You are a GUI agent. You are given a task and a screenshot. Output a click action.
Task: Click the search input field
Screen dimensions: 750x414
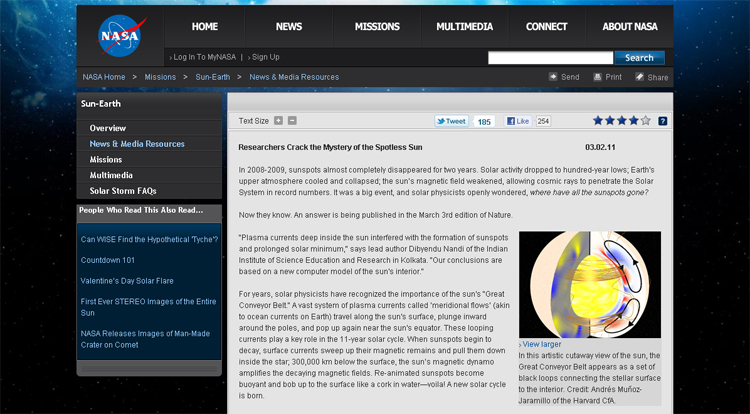click(549, 58)
